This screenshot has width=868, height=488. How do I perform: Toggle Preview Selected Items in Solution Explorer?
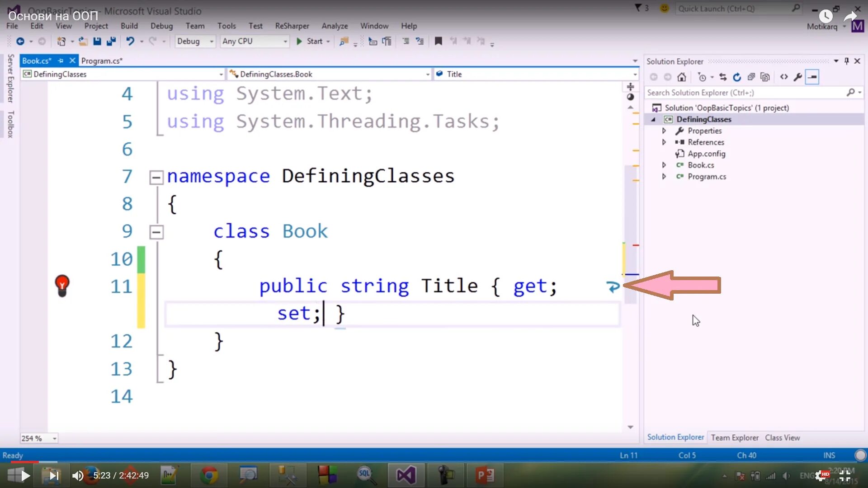pyautogui.click(x=812, y=77)
